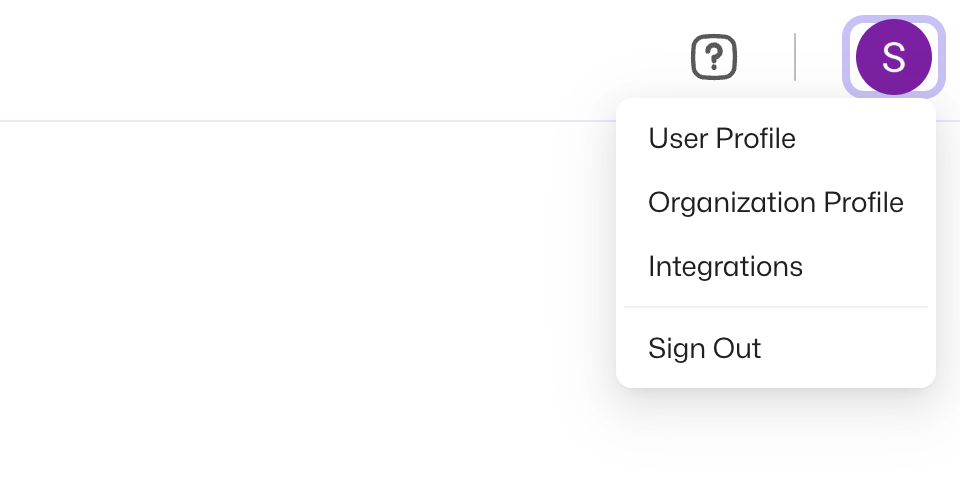Select Organization Profile menu entry

tap(775, 203)
